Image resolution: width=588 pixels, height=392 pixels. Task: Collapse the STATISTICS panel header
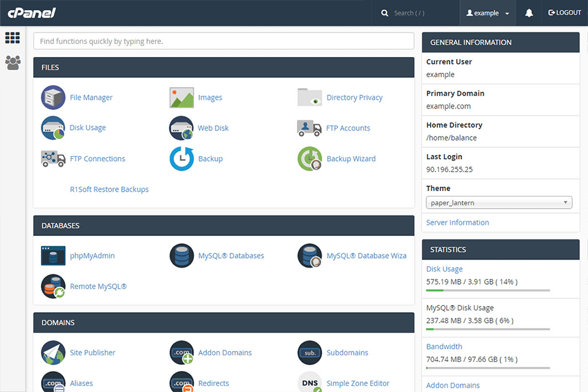pos(500,249)
